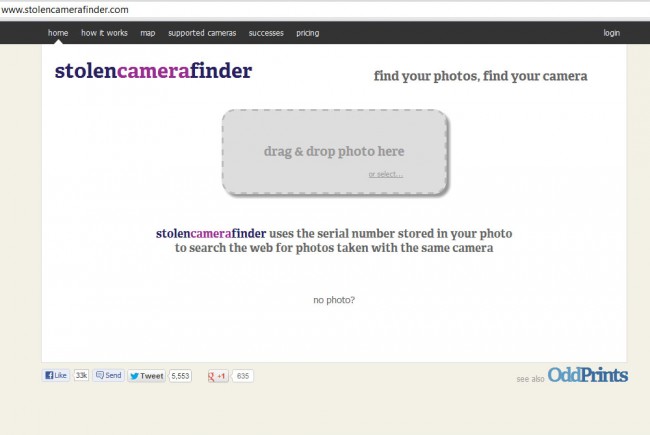
Task: Open the successes page
Action: coord(266,33)
